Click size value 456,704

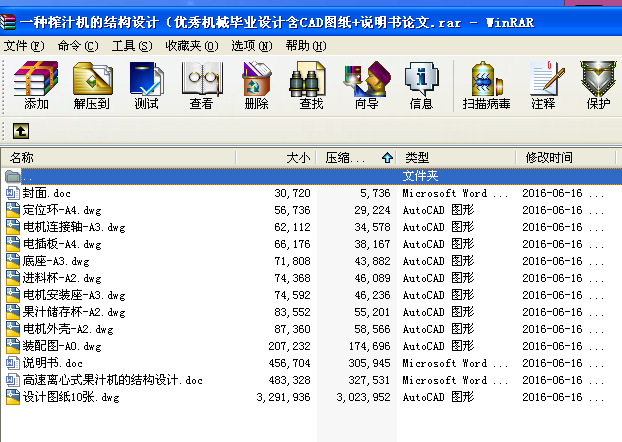click(290, 363)
